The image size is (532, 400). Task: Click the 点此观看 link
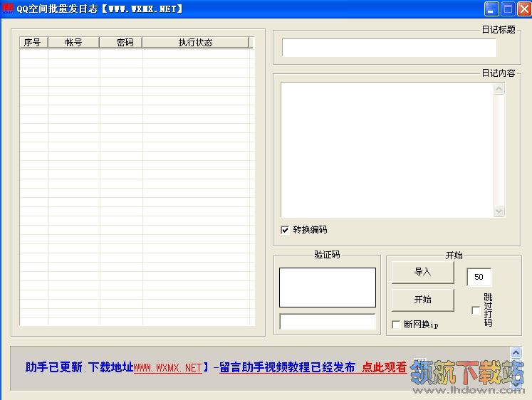pyautogui.click(x=384, y=367)
